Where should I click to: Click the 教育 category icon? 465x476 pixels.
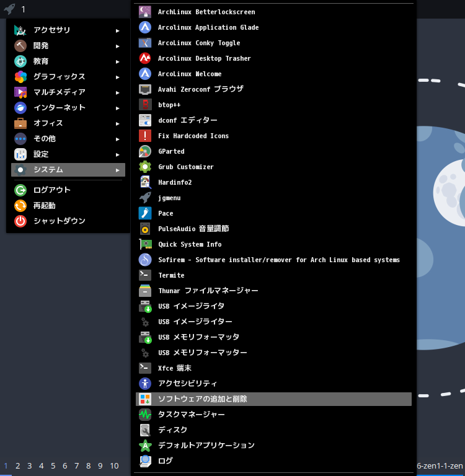tap(20, 61)
